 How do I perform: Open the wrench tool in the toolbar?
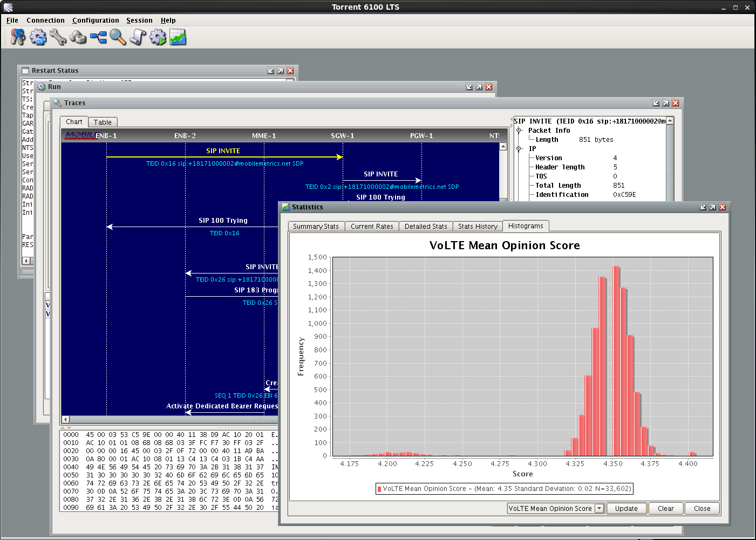(x=58, y=37)
